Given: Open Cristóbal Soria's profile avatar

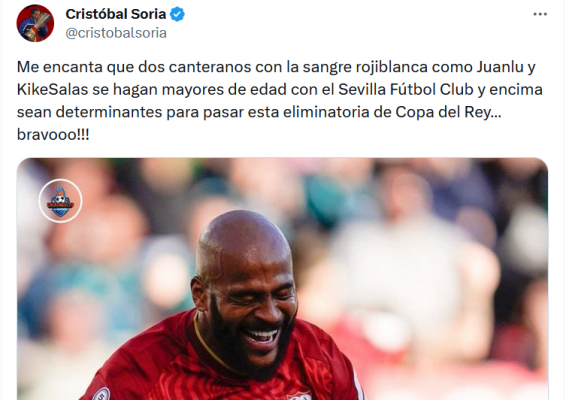Looking at the screenshot, I should 35,23.
